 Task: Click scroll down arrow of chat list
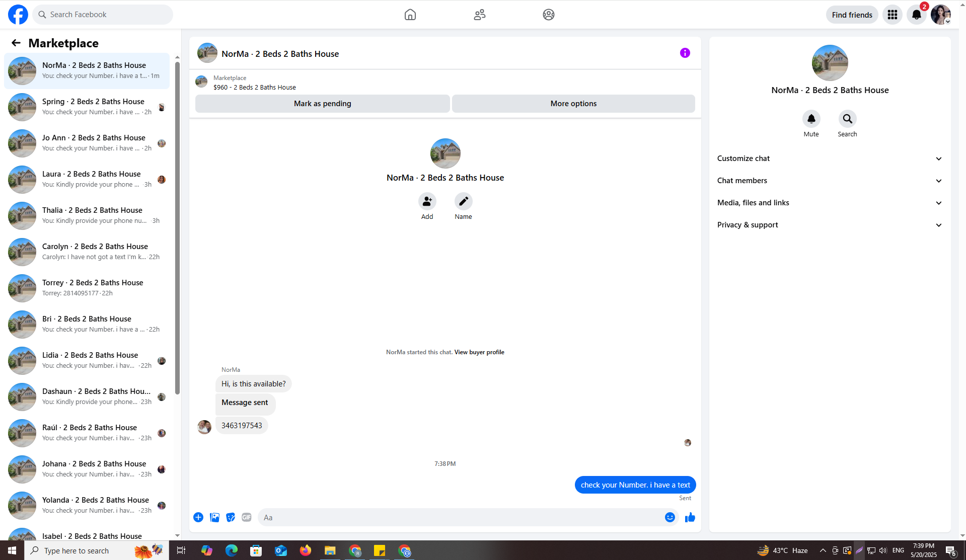tap(177, 536)
